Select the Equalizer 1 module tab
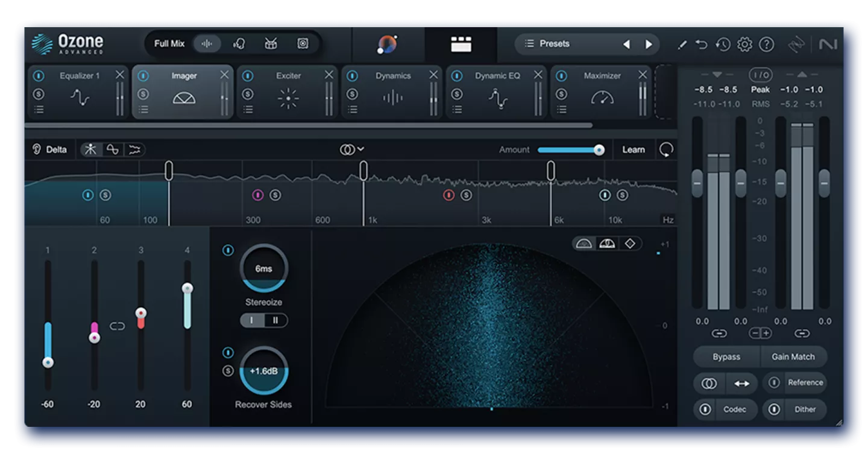The width and height of the screenshot is (868, 454). click(78, 92)
